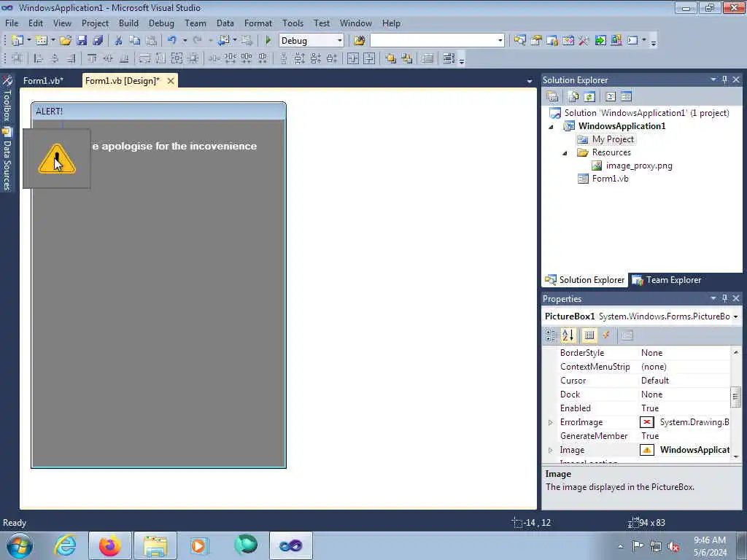This screenshot has height=560, width=747.
Task: Open the Toolbox side panel
Action: point(7,98)
